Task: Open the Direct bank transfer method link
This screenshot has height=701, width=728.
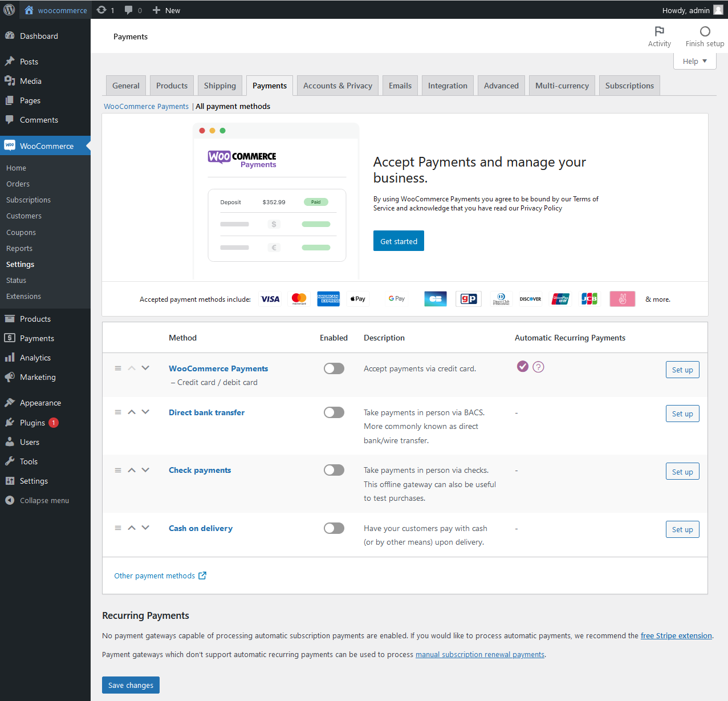Action: pyautogui.click(x=206, y=412)
